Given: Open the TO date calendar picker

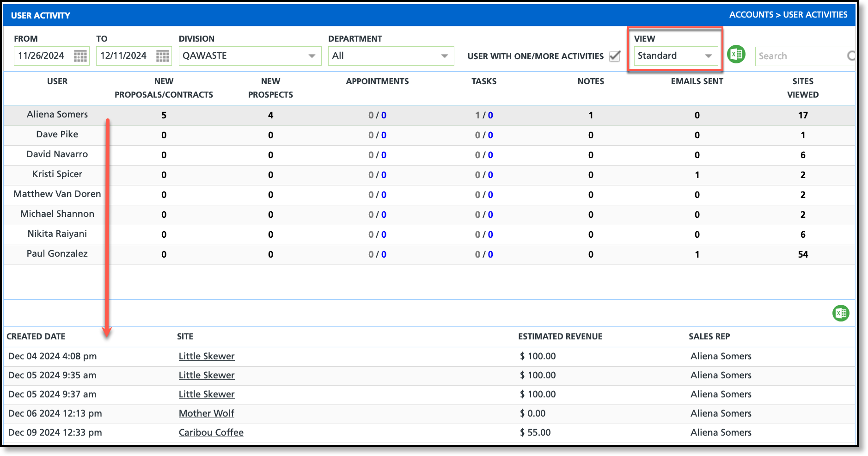Looking at the screenshot, I should click(162, 56).
